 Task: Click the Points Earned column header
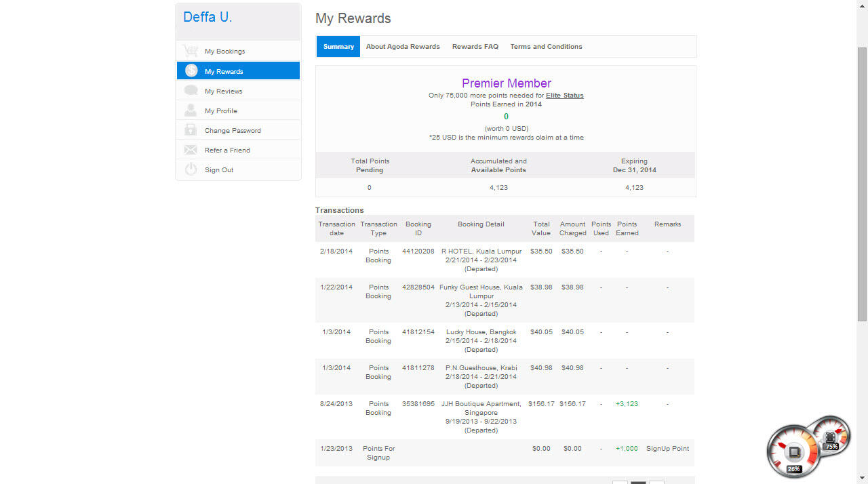[x=627, y=228]
